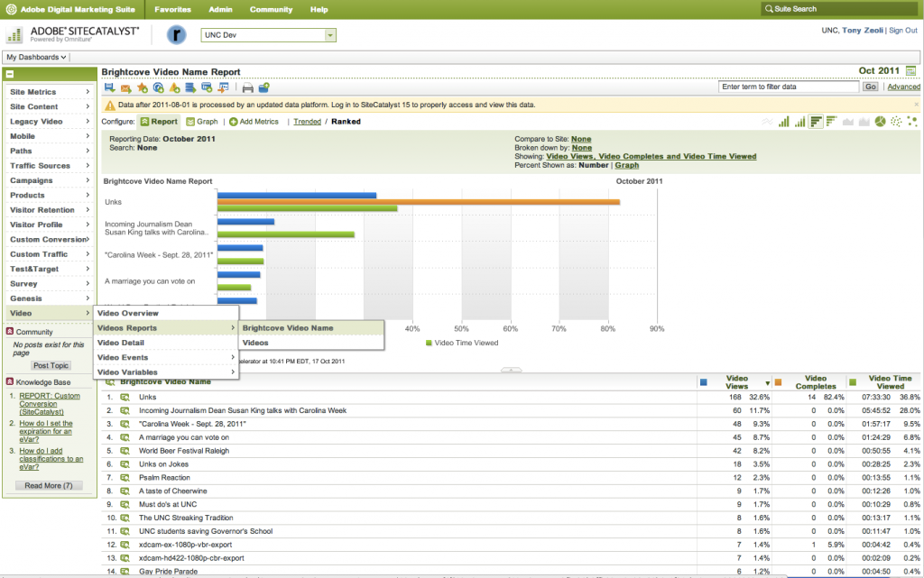Dismiss the yellow data platform warning
The image size is (924, 578).
[x=917, y=105]
